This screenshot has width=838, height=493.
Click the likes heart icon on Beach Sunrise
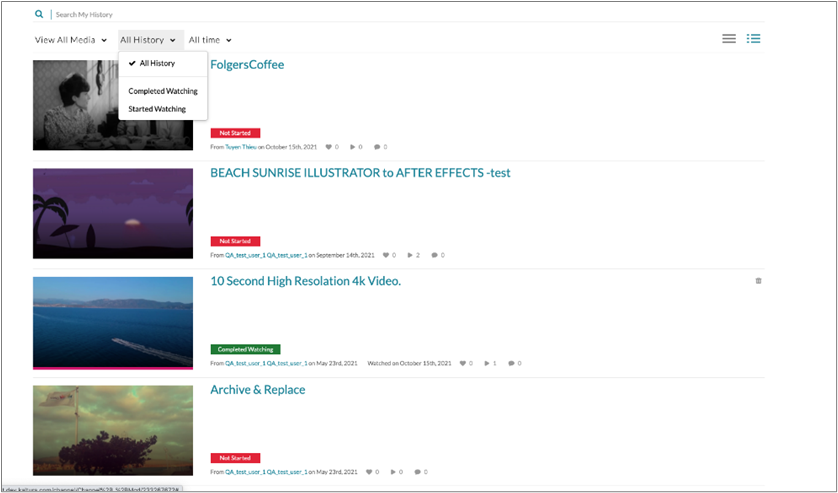[x=386, y=256]
